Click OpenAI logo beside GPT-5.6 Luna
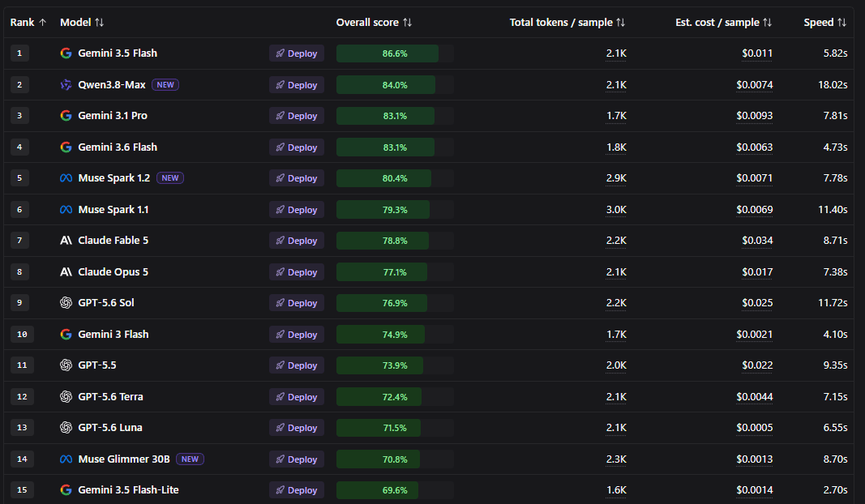Viewport: 865px width, 504px height. pos(66,427)
